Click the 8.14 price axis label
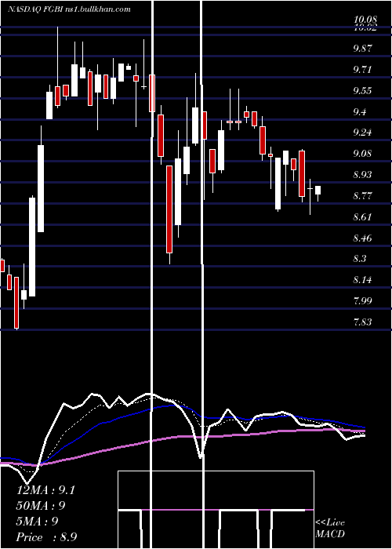The height and width of the screenshot is (549, 392). 362,280
